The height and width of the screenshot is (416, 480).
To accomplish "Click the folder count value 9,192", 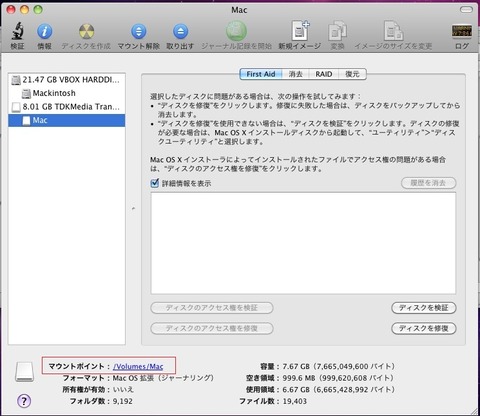I will pos(123,401).
